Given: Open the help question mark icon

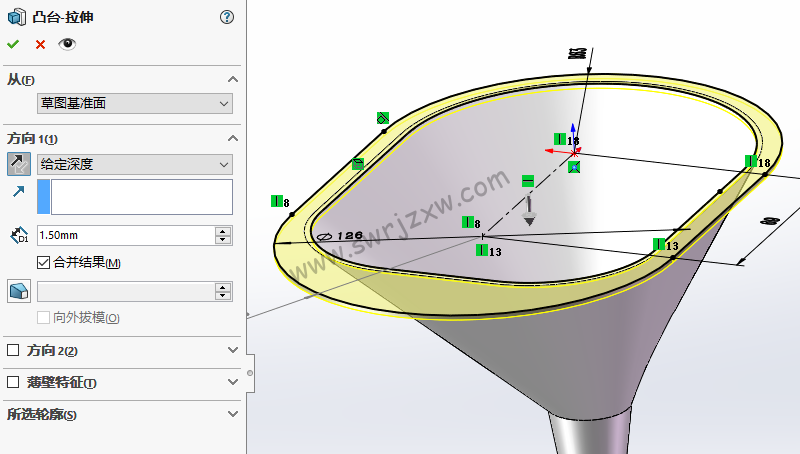Looking at the screenshot, I should point(227,17).
